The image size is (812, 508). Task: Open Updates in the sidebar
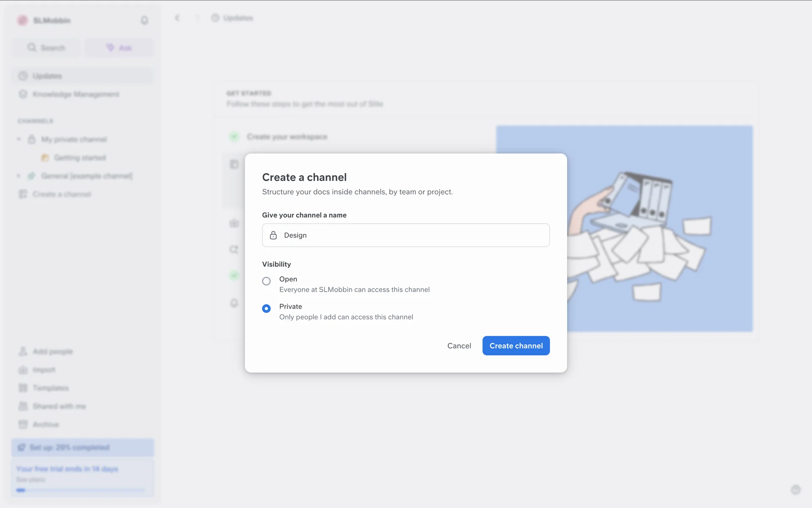(47, 76)
